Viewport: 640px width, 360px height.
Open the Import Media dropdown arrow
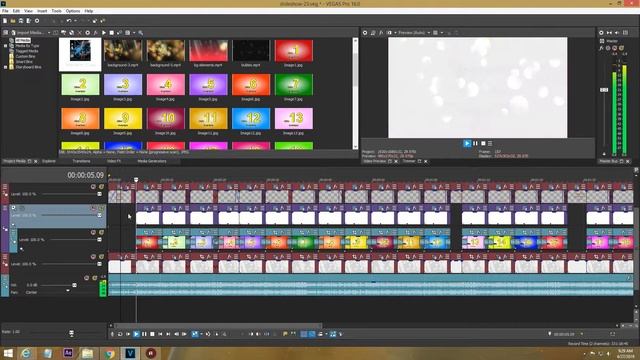(x=49, y=33)
